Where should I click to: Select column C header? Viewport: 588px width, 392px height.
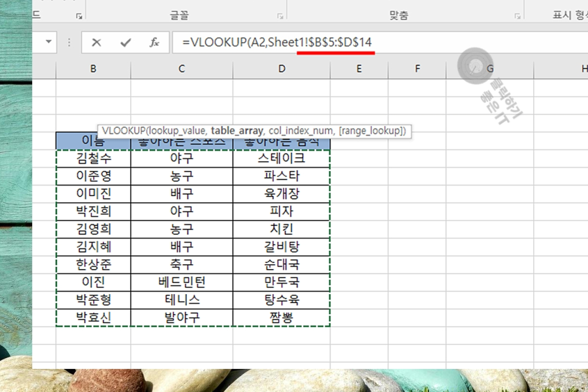181,69
